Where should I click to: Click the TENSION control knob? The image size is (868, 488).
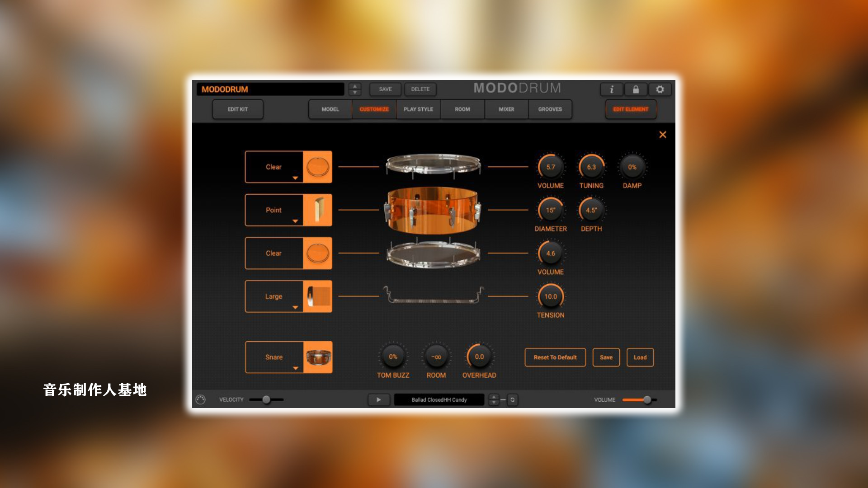pyautogui.click(x=549, y=296)
